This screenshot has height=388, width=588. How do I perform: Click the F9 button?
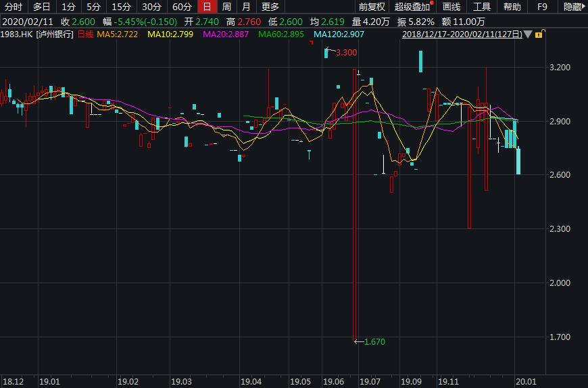[x=542, y=7]
